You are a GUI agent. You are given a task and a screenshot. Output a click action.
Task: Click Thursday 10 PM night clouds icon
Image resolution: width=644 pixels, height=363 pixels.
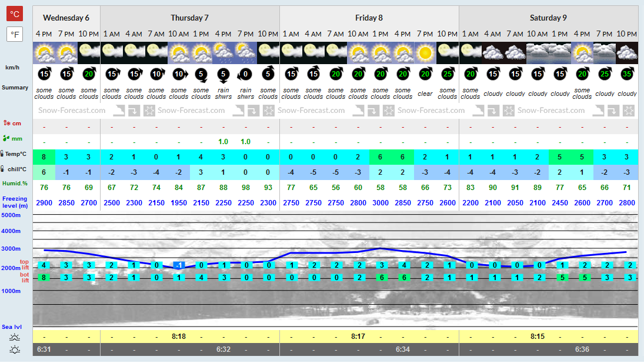[x=268, y=53]
